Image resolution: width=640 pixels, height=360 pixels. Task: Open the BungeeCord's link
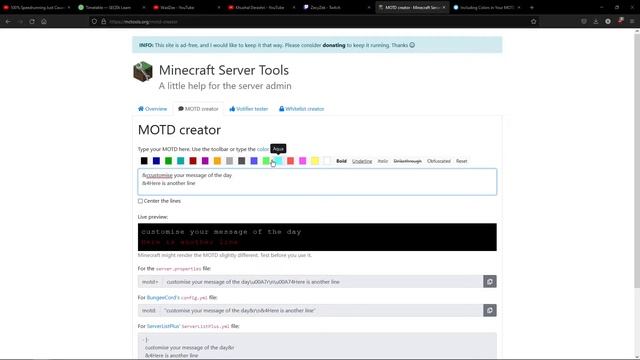pyautogui.click(x=163, y=298)
